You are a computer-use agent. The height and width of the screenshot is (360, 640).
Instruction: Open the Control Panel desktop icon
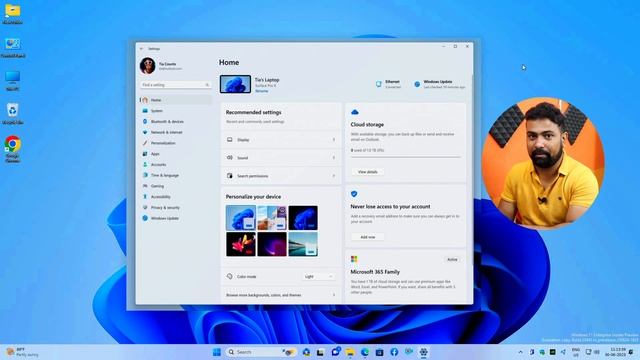tap(13, 47)
